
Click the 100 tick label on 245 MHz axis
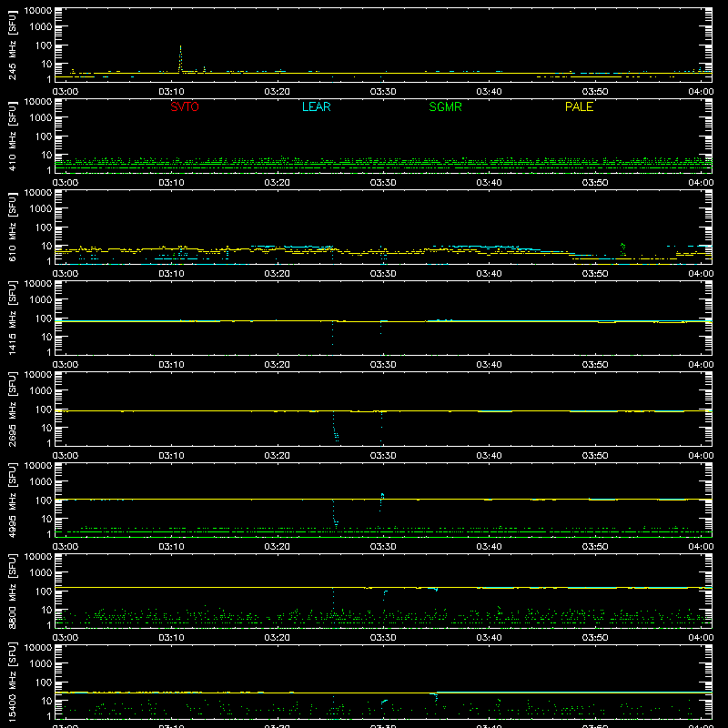click(43, 45)
